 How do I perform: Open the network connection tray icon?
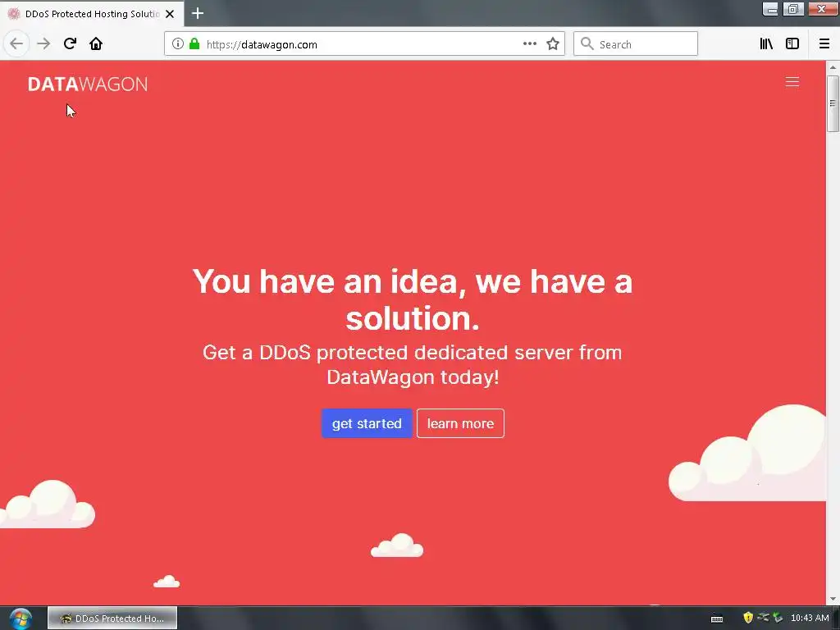pos(763,618)
